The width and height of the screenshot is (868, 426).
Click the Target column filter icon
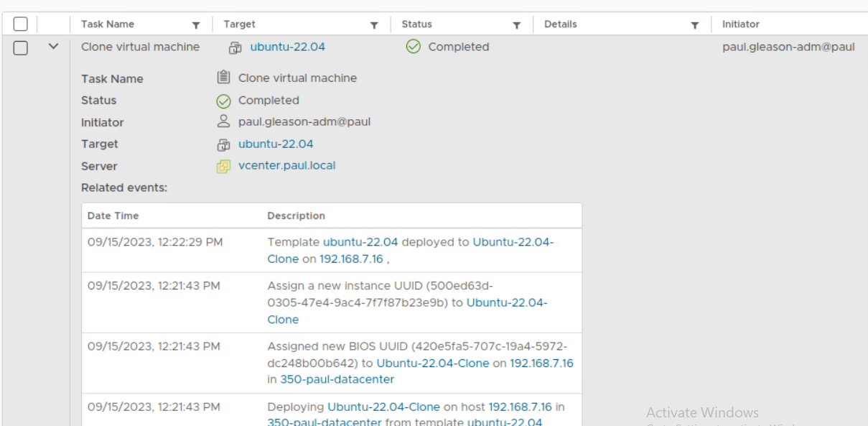374,25
